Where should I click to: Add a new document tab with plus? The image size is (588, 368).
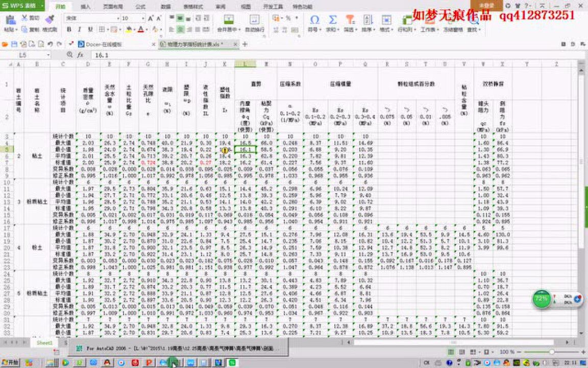pyautogui.click(x=245, y=44)
